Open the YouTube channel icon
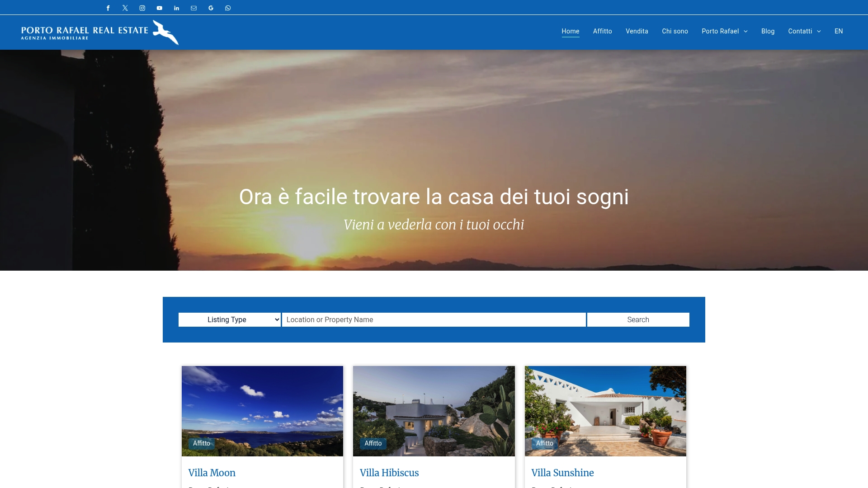The height and width of the screenshot is (488, 868). pos(159,8)
